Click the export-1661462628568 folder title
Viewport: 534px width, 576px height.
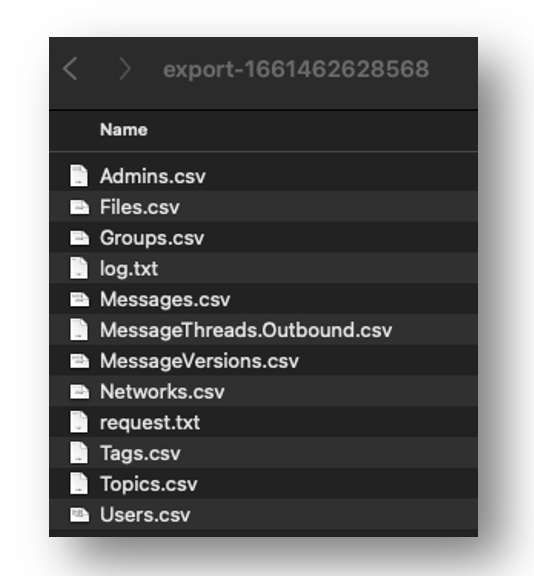296,69
